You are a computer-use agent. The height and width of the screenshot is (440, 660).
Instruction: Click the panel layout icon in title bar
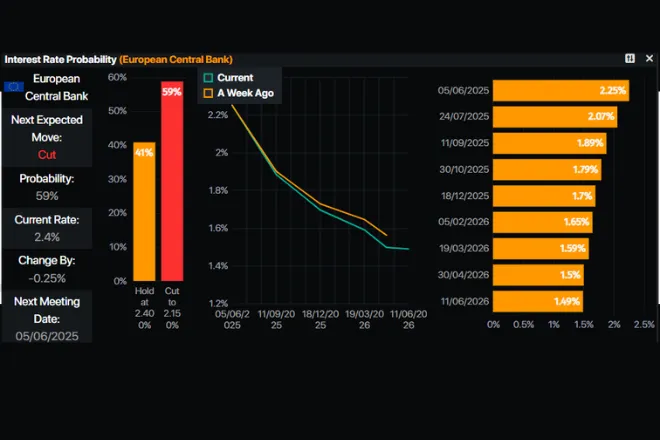point(630,59)
